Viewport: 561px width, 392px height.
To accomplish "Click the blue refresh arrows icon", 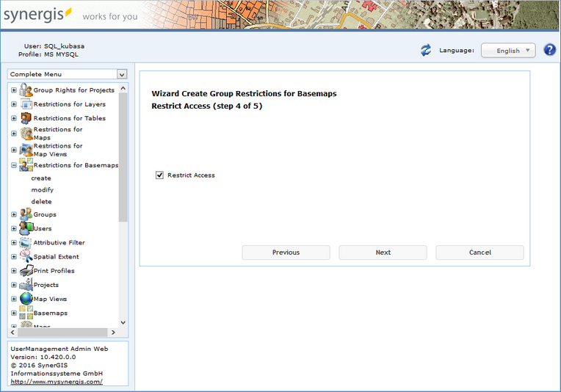I will click(426, 50).
